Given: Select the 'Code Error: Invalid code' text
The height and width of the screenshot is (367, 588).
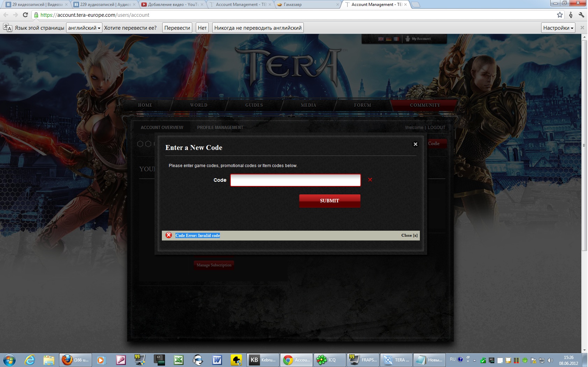Looking at the screenshot, I should coord(198,236).
